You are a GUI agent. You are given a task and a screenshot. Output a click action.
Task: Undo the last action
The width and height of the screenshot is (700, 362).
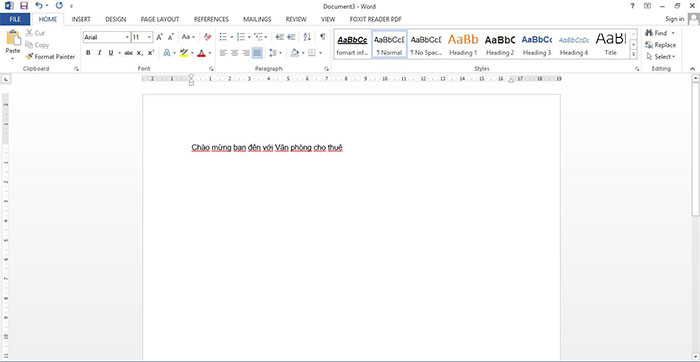(39, 6)
